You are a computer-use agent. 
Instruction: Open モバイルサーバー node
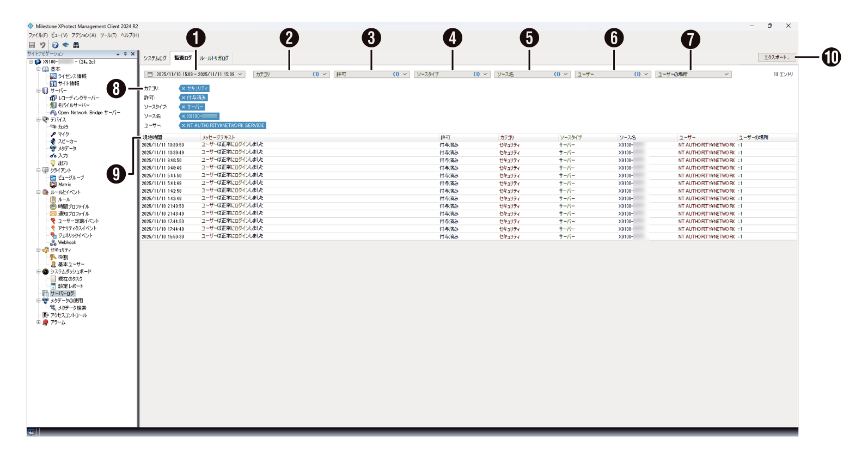(x=74, y=105)
